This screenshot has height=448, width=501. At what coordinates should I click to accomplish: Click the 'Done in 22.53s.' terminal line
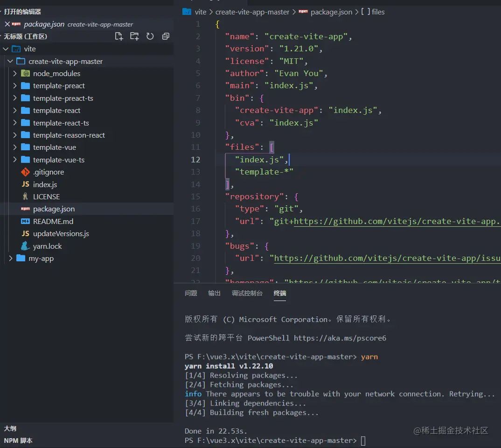(x=216, y=431)
